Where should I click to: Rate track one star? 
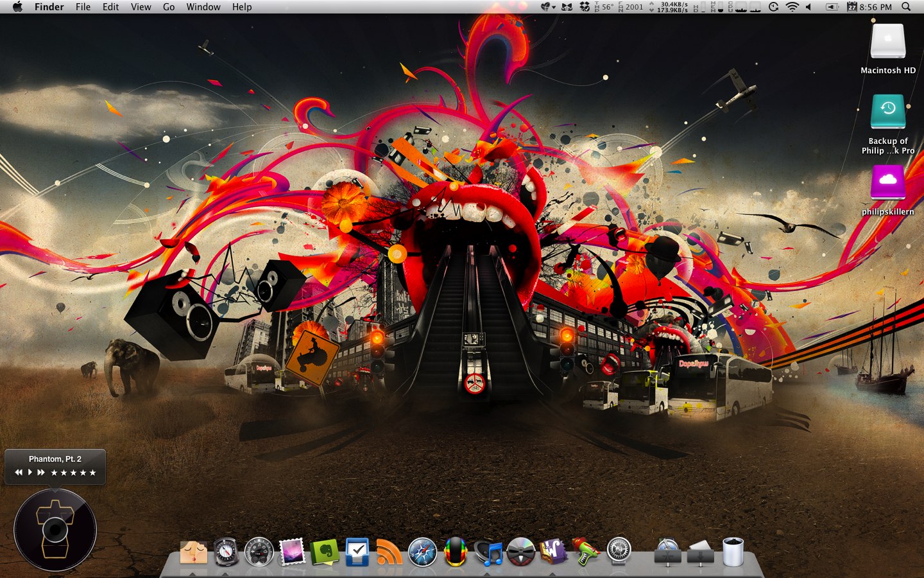[55, 473]
